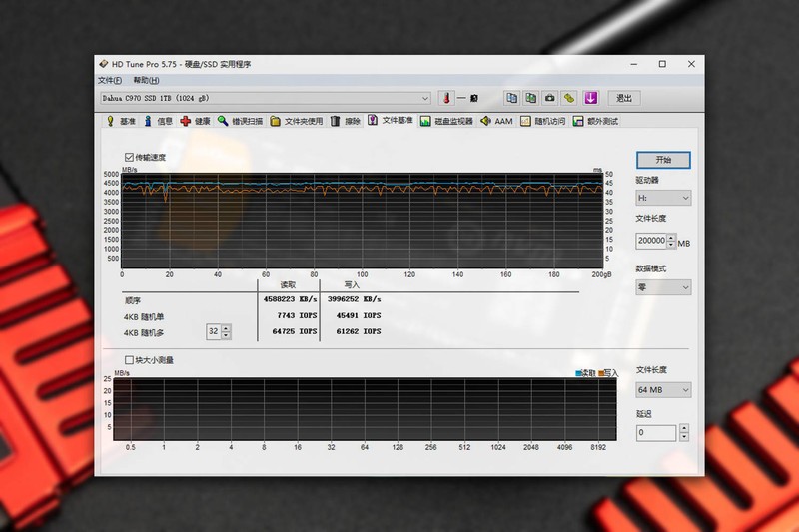
Task: Click the 4KB queue depth 32 field
Action: point(214,332)
